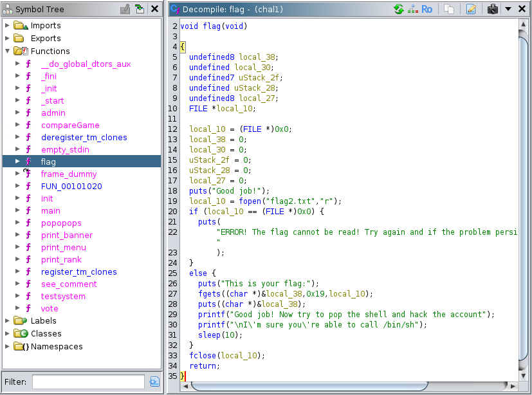Open the Decompile panel dropdown menu arrow

click(x=508, y=9)
